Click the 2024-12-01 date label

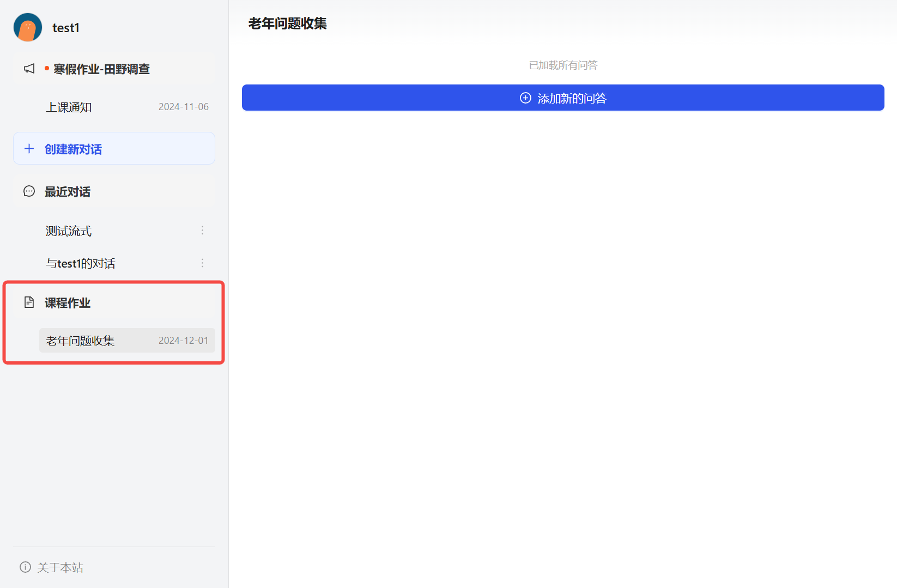[184, 341]
